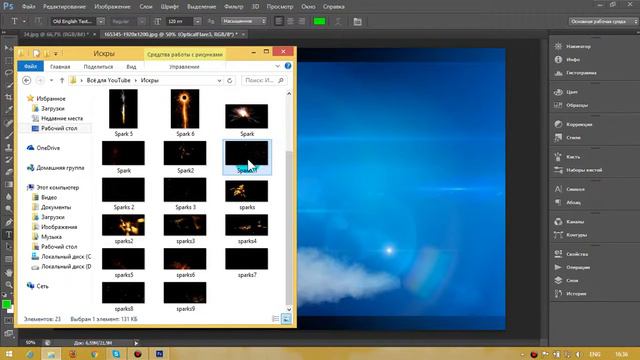
Task: Toggle text orientation in options bar
Action: click(x=38, y=21)
